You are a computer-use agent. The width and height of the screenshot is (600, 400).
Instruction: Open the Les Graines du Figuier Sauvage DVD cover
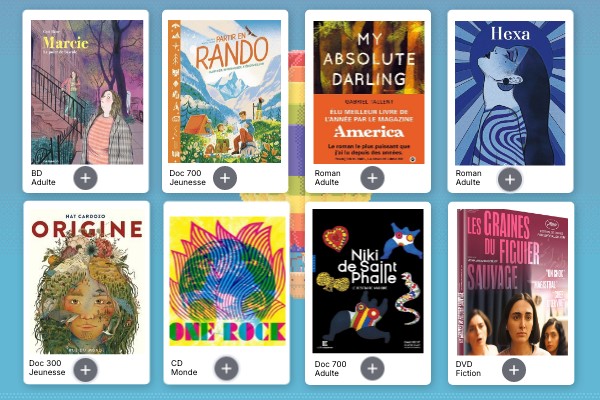tap(513, 282)
